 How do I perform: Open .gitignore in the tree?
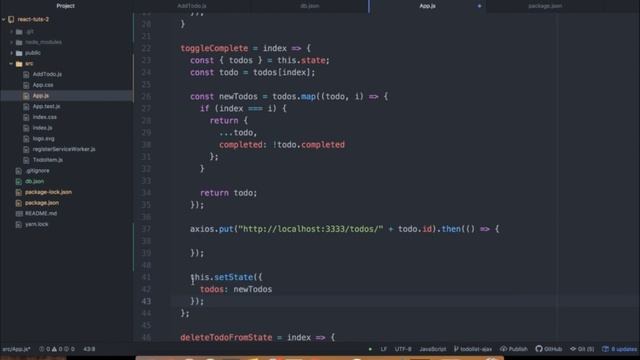pos(37,171)
